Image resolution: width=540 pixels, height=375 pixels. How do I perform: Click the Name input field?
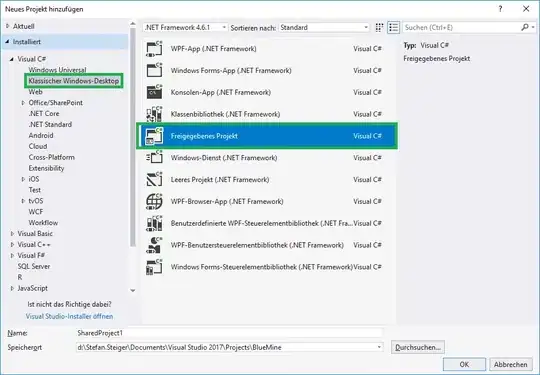pyautogui.click(x=229, y=333)
